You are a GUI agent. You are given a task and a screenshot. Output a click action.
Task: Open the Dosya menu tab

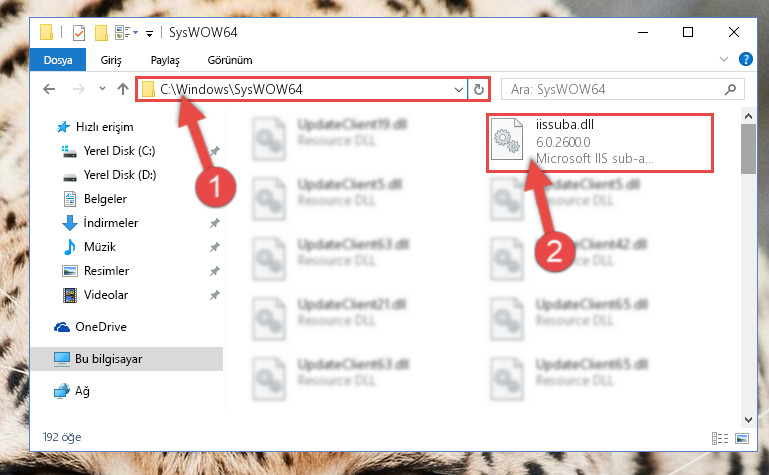click(58, 60)
